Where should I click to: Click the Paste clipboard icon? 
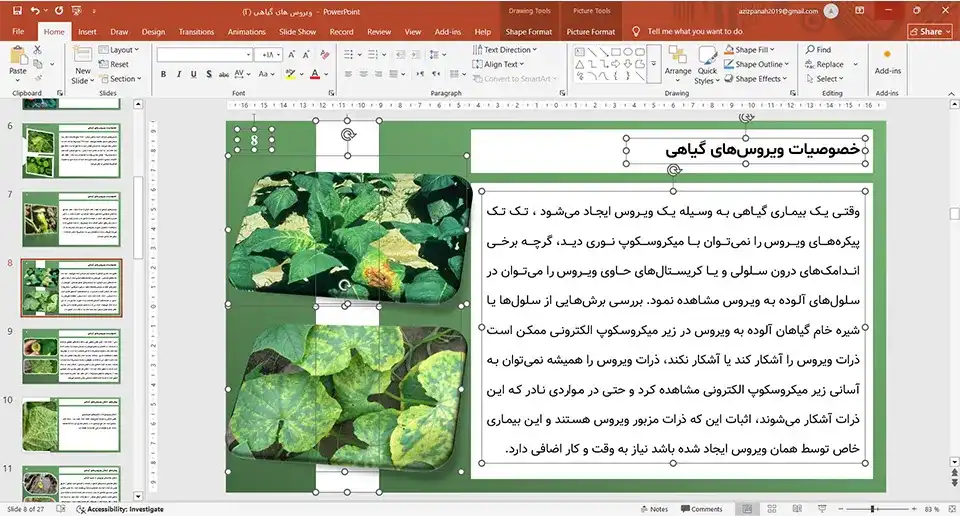[18, 56]
